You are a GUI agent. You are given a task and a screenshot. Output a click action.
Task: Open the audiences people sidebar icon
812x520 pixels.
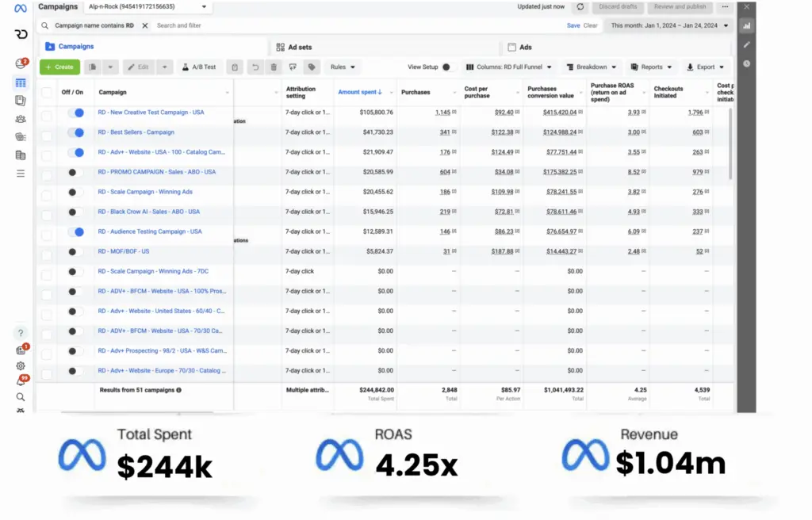(20, 119)
